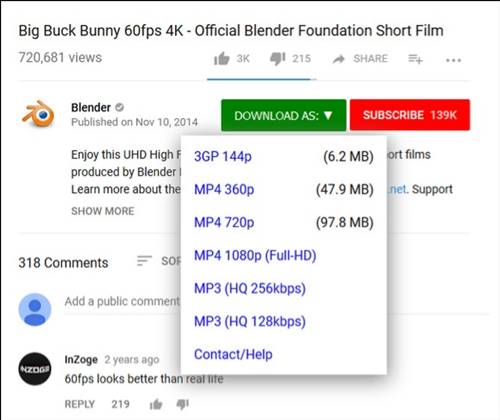Click the verified badge next to Blender

(x=119, y=107)
